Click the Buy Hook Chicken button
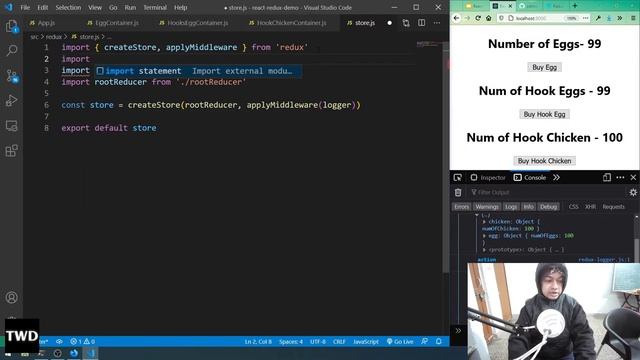The width and height of the screenshot is (640, 360). pyautogui.click(x=544, y=161)
